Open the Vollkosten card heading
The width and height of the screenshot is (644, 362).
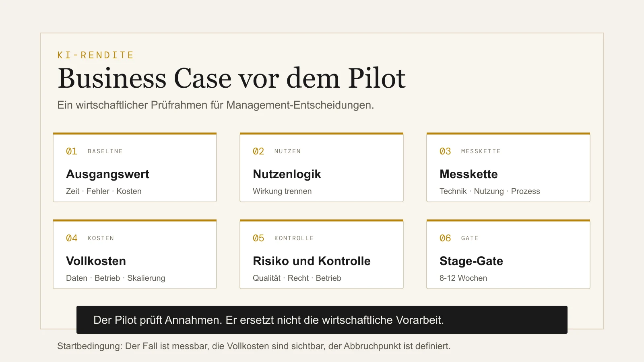[x=96, y=261]
